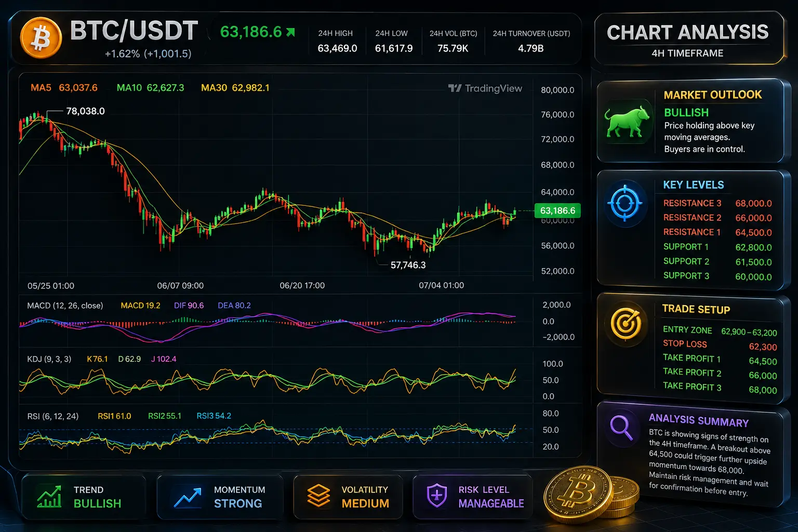
Task: Click the TradingView logo watermark icon
Action: point(455,88)
